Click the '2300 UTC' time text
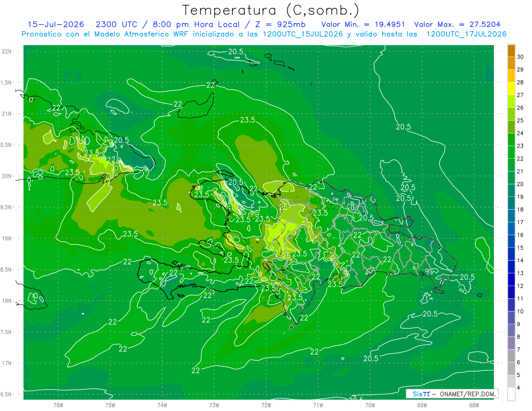Image resolution: width=532 pixels, height=411 pixels. click(x=116, y=24)
